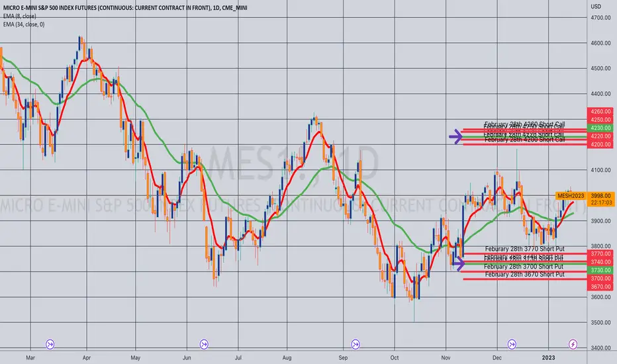Click the rollover event icon between Mar and Apr
This screenshot has width=617, height=364.
click(50, 344)
